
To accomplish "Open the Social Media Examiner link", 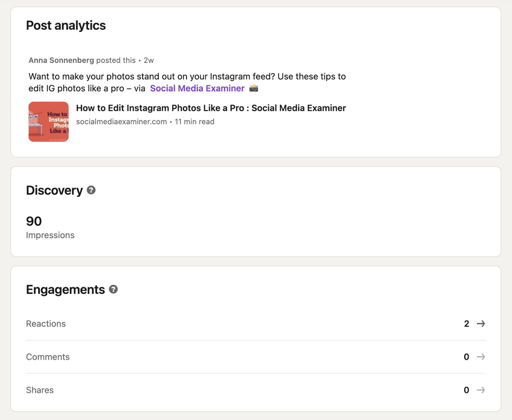I will (x=197, y=88).
